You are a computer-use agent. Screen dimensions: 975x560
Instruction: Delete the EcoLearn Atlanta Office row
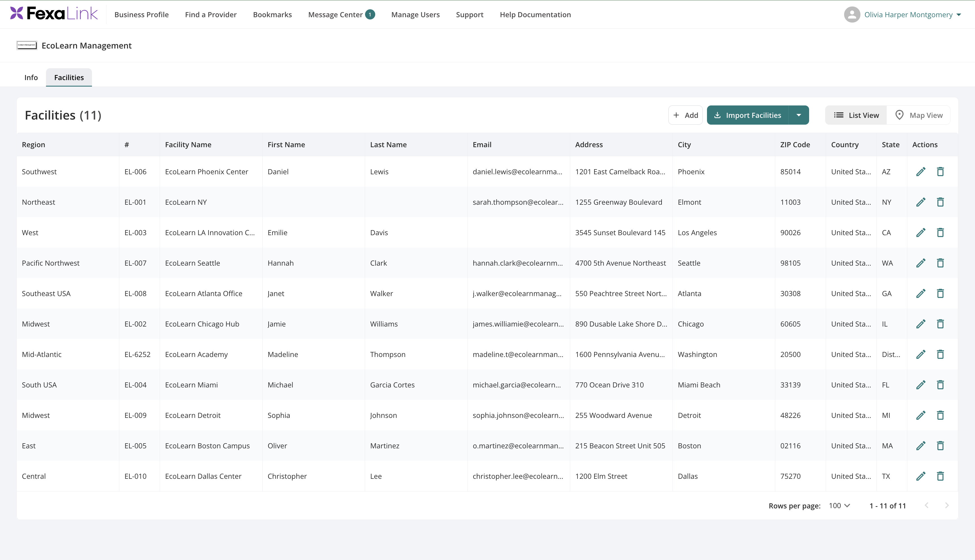click(940, 294)
